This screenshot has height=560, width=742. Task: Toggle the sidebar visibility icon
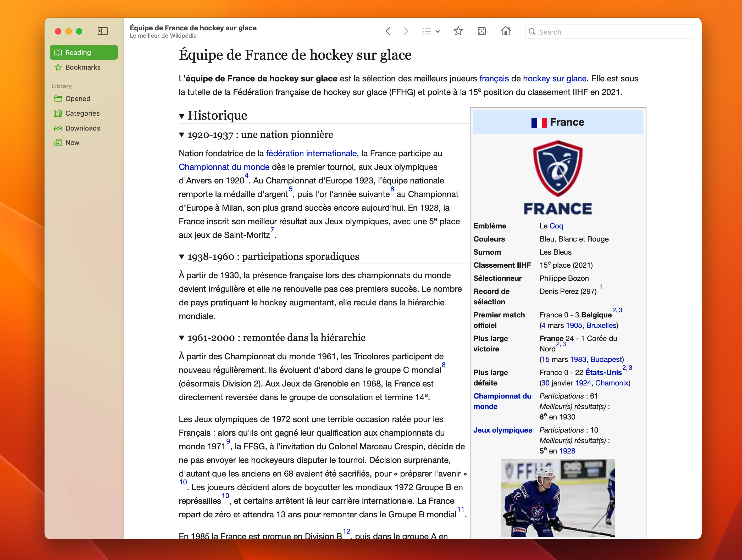pos(103,31)
